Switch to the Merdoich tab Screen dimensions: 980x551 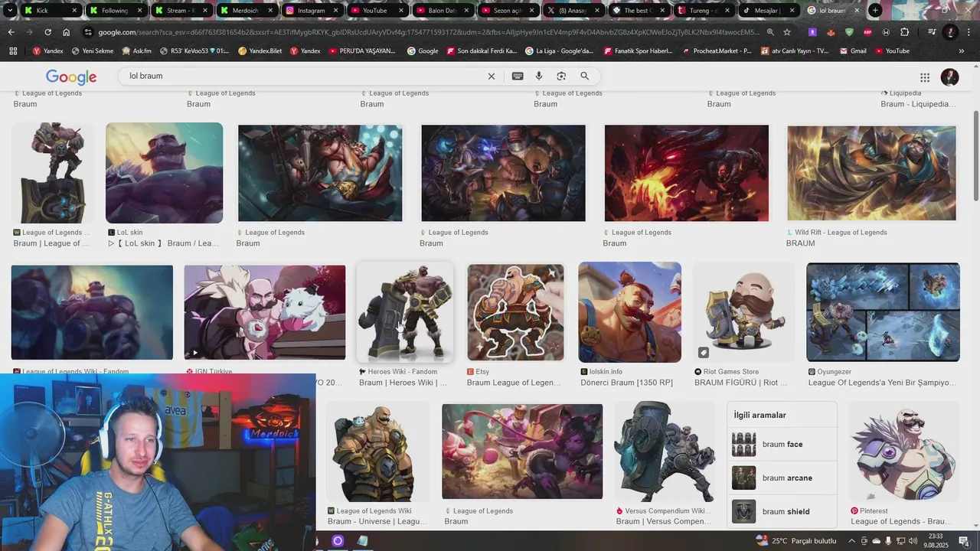[x=246, y=11]
